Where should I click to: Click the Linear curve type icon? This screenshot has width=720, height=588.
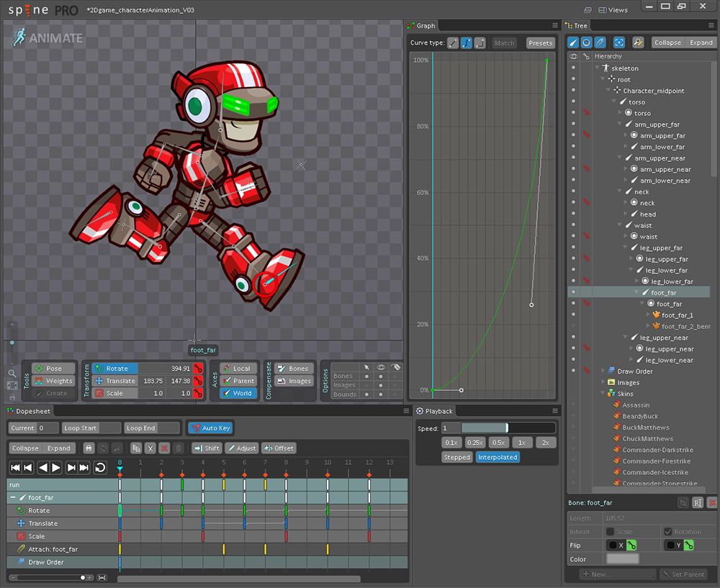pos(453,43)
